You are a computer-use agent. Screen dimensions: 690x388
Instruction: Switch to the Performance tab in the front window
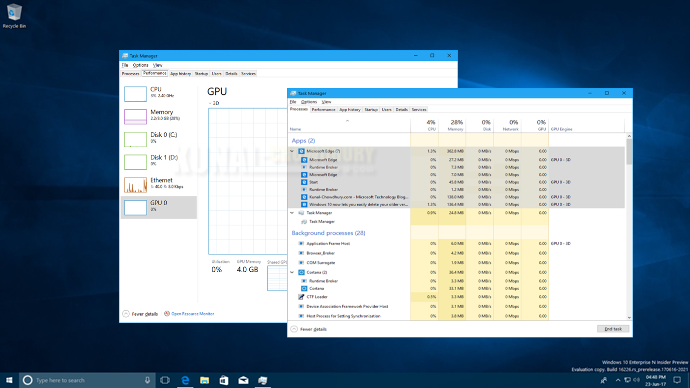tap(323, 110)
